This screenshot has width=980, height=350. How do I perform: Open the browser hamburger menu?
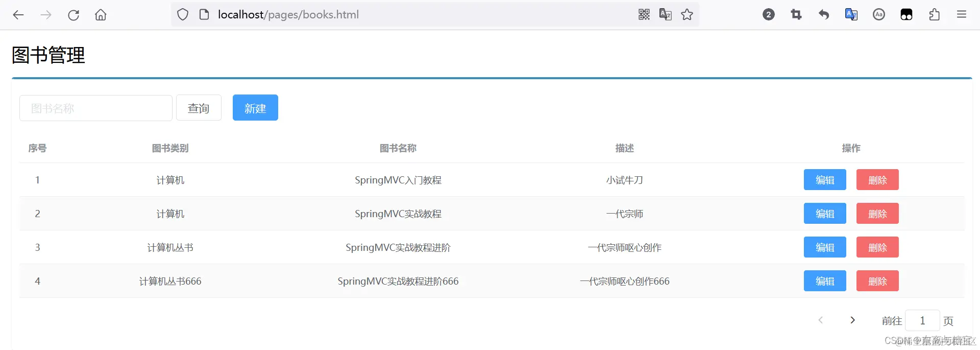(962, 15)
